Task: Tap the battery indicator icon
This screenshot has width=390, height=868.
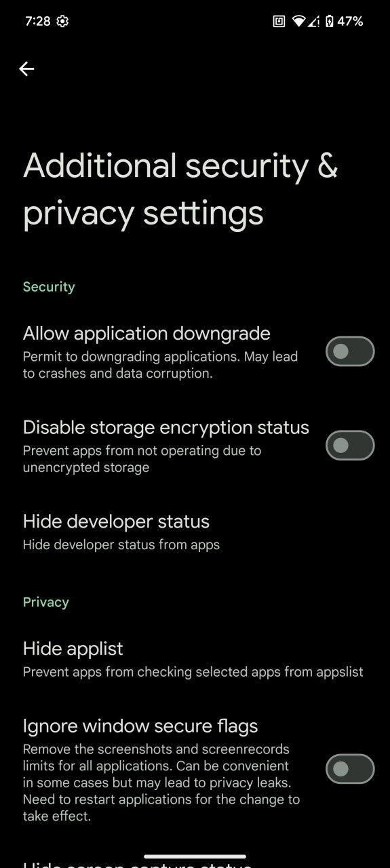Action: coord(330,21)
